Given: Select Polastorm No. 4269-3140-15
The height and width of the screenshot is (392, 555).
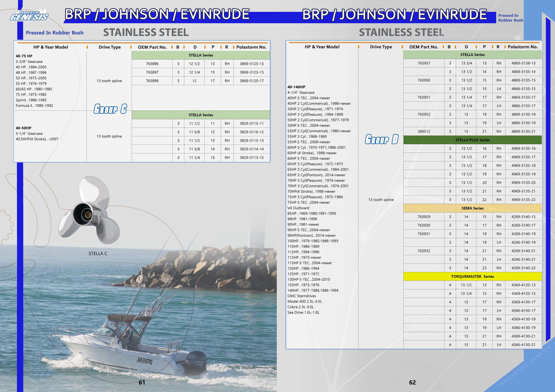Looking at the screenshot, I should pyautogui.click(x=523, y=217).
